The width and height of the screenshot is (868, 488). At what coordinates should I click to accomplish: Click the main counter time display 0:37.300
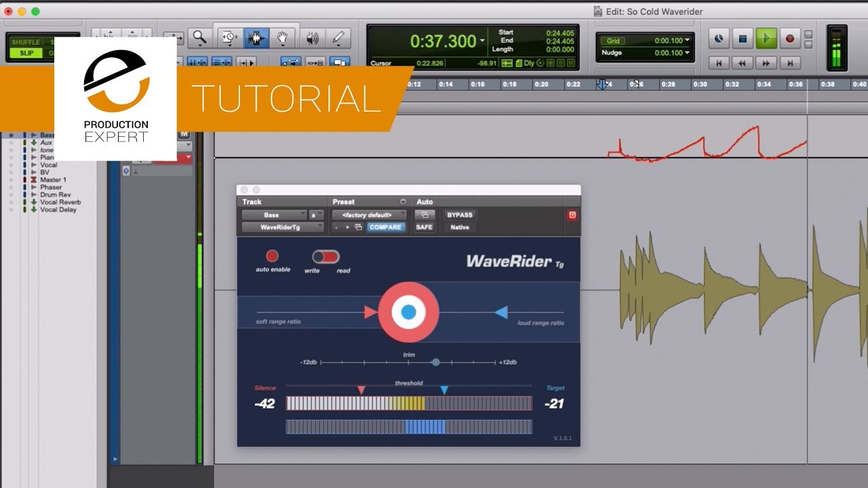tap(443, 41)
